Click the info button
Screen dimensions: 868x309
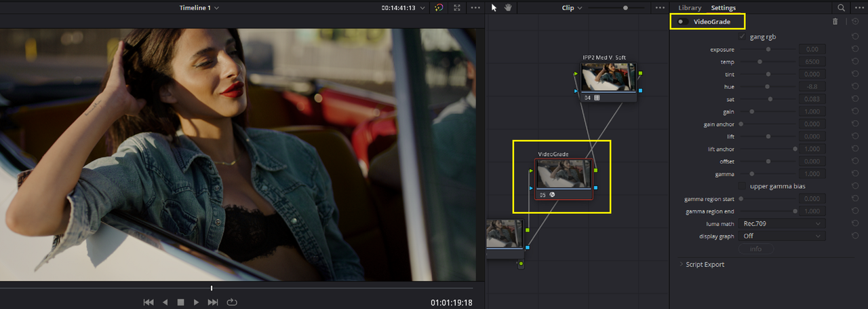755,249
